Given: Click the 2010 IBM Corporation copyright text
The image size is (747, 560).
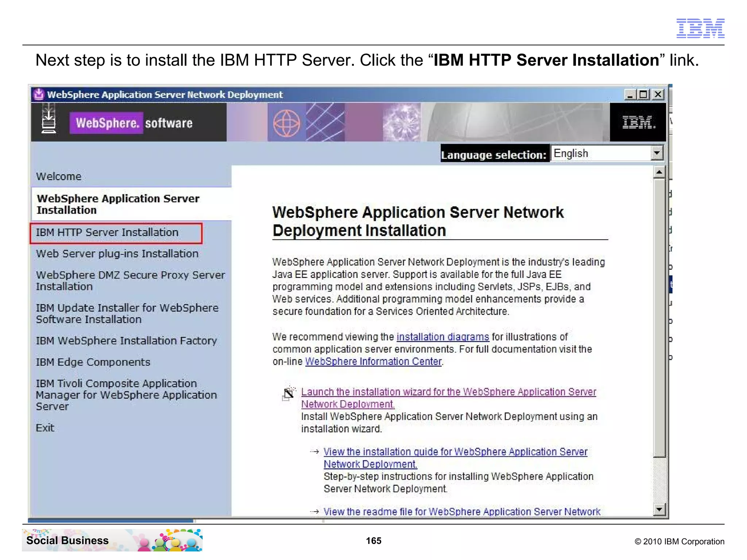Looking at the screenshot, I should coord(680,541).
